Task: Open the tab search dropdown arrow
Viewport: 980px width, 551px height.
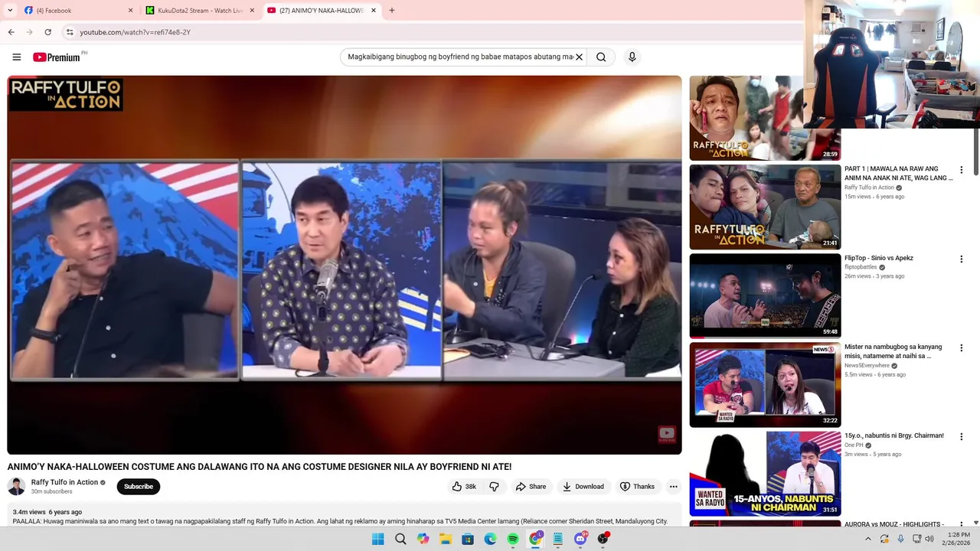Action: pos(10,11)
